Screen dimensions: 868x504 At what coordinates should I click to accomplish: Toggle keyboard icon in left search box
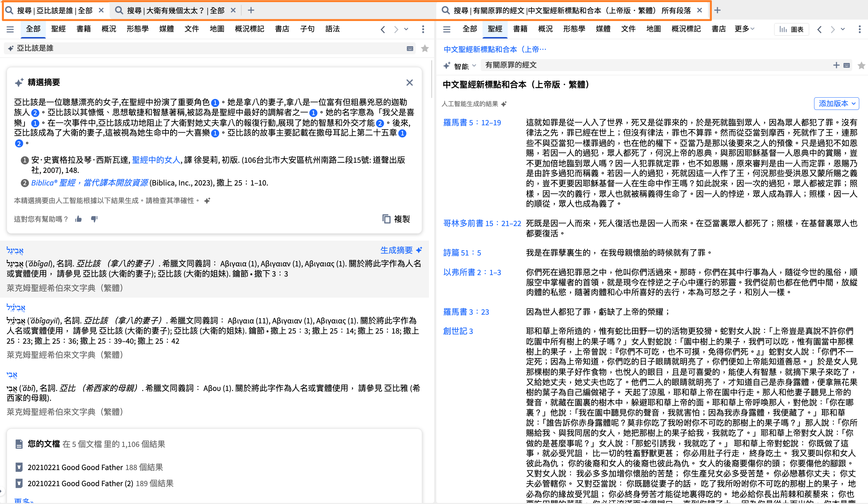(x=410, y=48)
